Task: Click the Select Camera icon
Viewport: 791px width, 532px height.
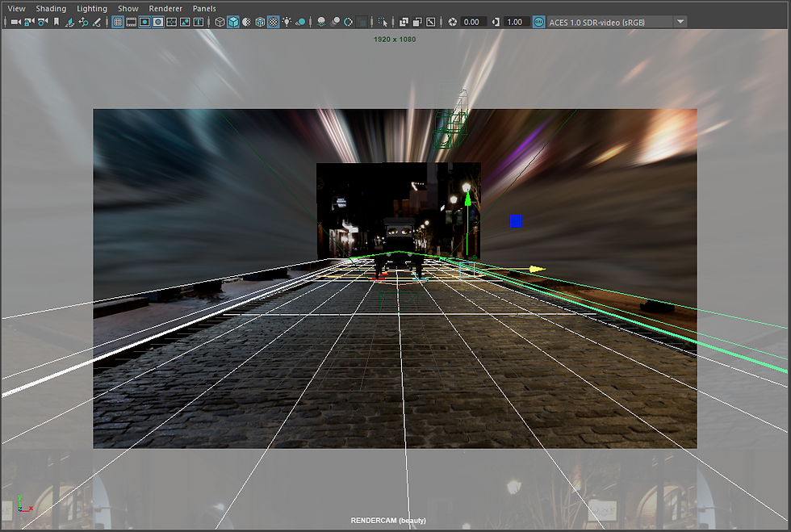Action: point(15,22)
